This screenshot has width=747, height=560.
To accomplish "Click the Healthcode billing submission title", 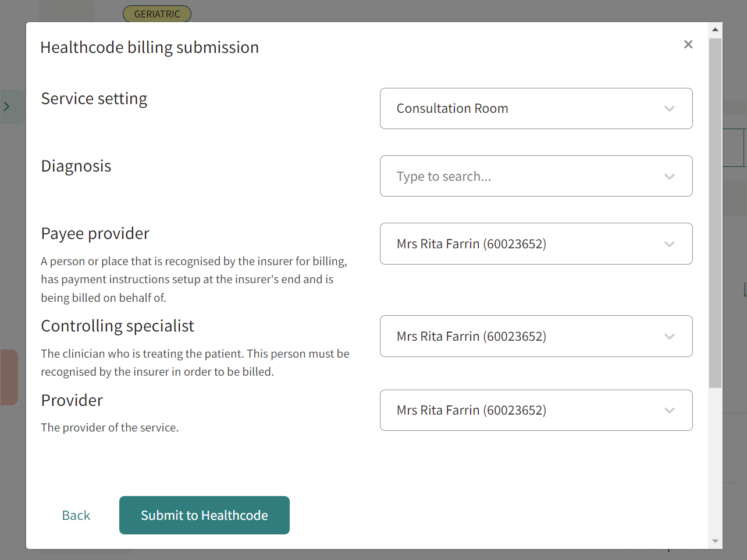I will (x=150, y=47).
